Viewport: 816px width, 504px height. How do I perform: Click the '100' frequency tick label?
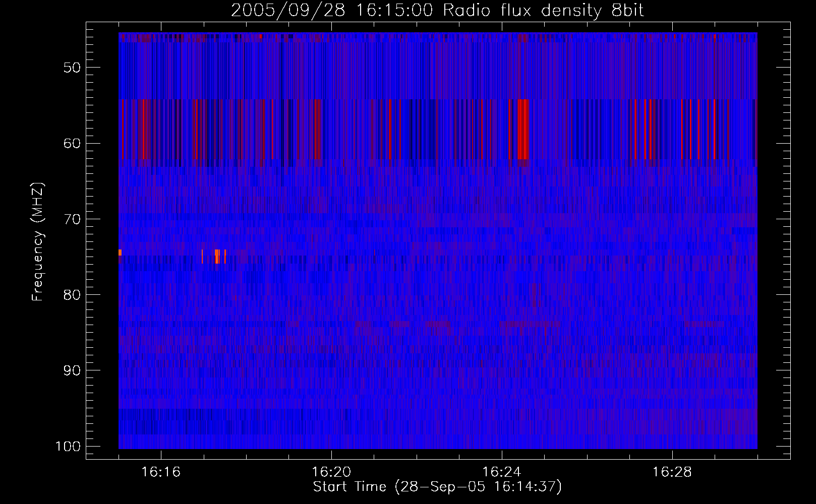68,447
